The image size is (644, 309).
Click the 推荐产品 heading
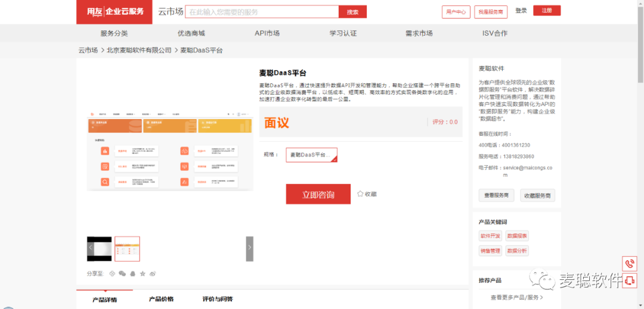coord(490,281)
